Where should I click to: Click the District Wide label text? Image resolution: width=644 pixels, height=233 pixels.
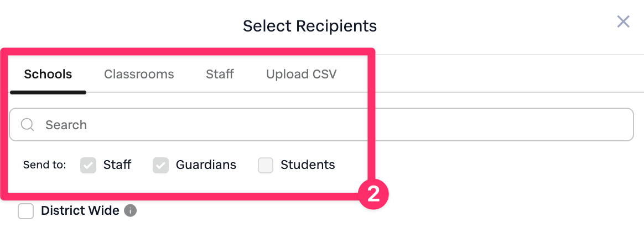[x=80, y=210]
